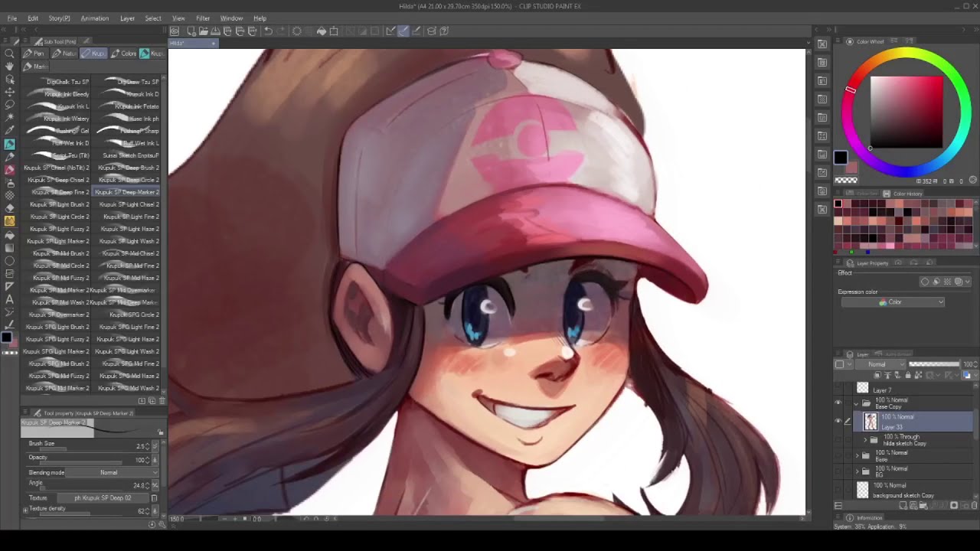Open the Animation menu
980x551 pixels.
(x=95, y=18)
